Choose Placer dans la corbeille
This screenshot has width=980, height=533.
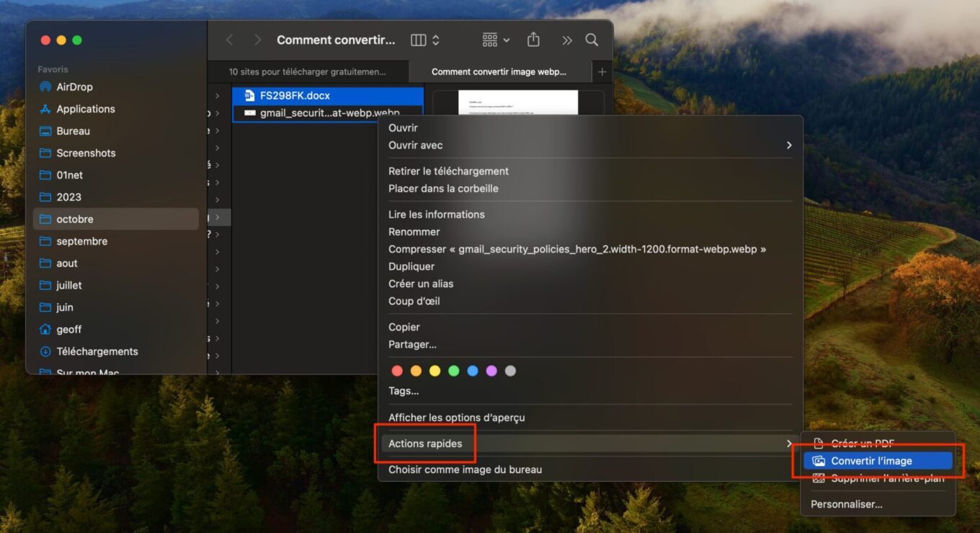(443, 188)
